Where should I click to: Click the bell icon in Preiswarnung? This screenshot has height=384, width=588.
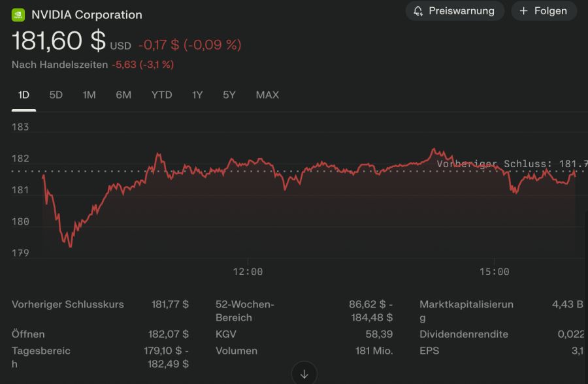418,11
